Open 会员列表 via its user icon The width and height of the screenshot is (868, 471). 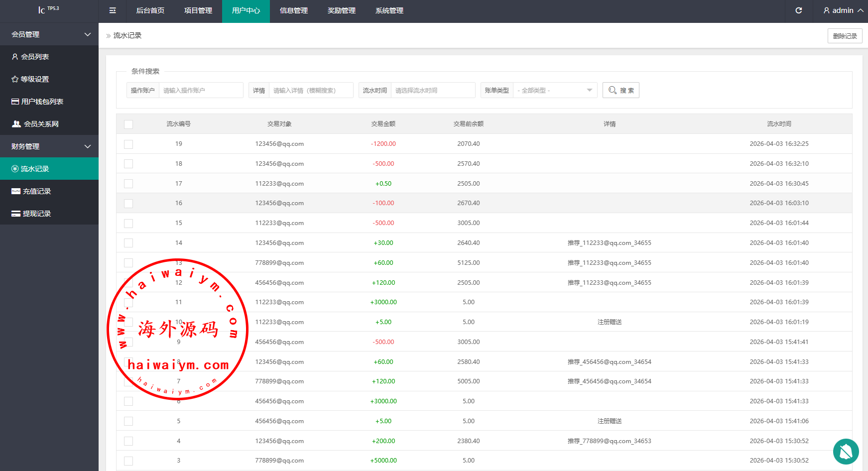(15, 57)
